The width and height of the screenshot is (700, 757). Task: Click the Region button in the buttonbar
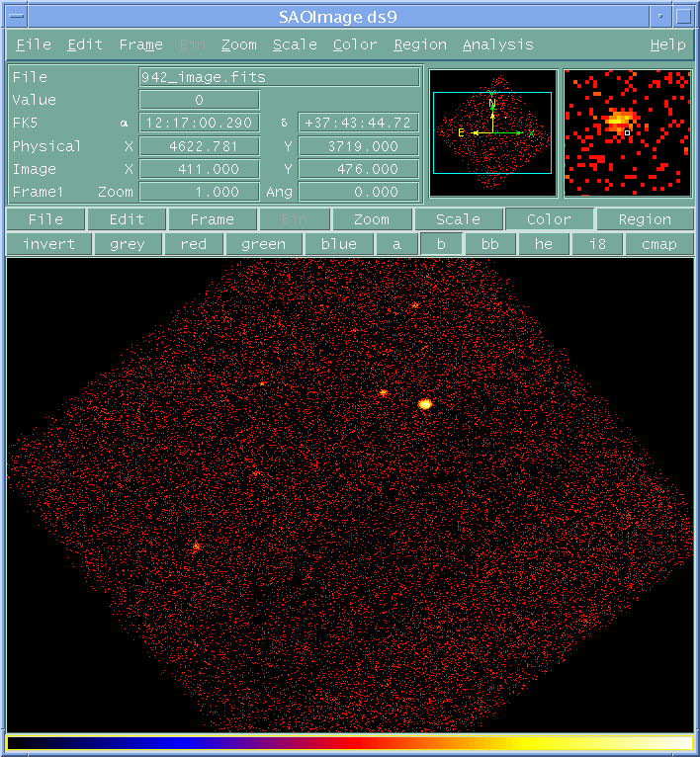[x=645, y=219]
